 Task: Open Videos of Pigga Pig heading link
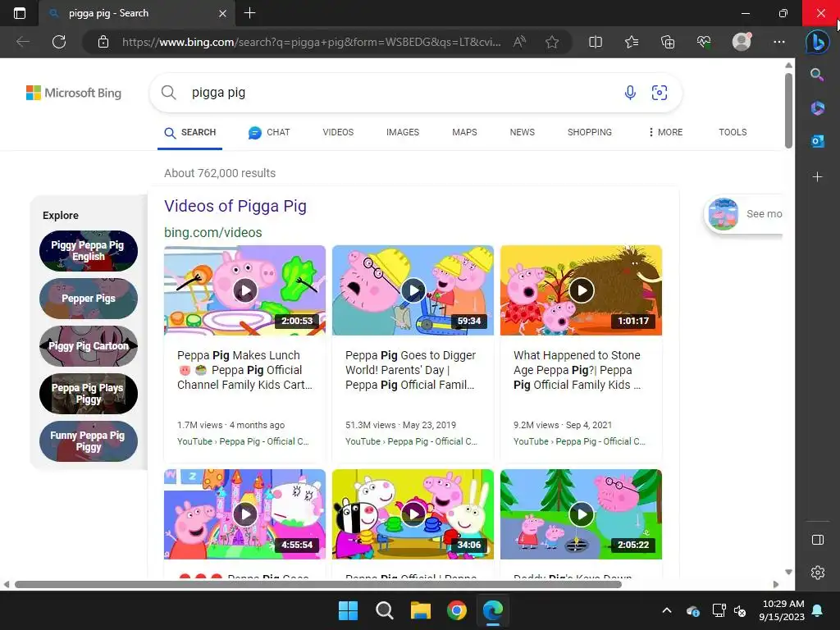point(235,206)
